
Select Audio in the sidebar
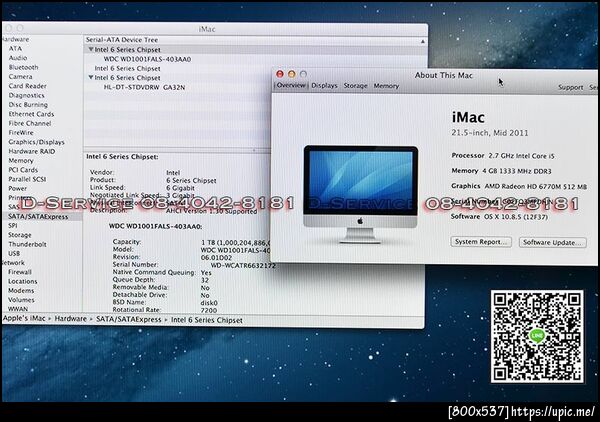18,58
